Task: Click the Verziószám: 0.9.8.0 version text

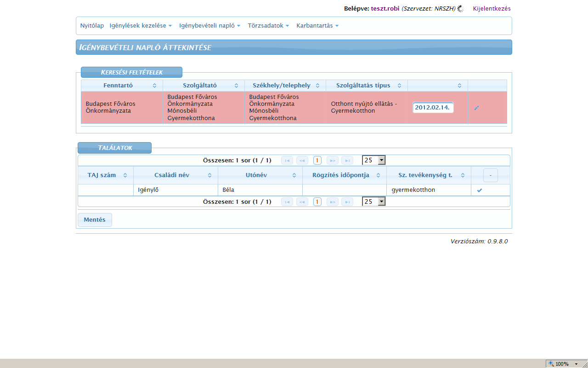Action: pos(479,241)
